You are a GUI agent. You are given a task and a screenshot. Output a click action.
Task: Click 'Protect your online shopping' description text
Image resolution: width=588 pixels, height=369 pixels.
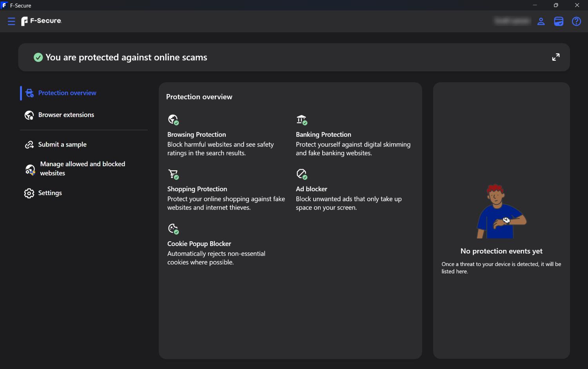tap(226, 203)
